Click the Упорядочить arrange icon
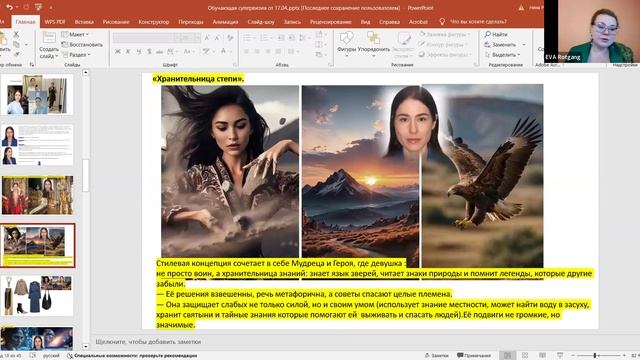This screenshot has width=640, height=360. pyautogui.click(x=373, y=38)
